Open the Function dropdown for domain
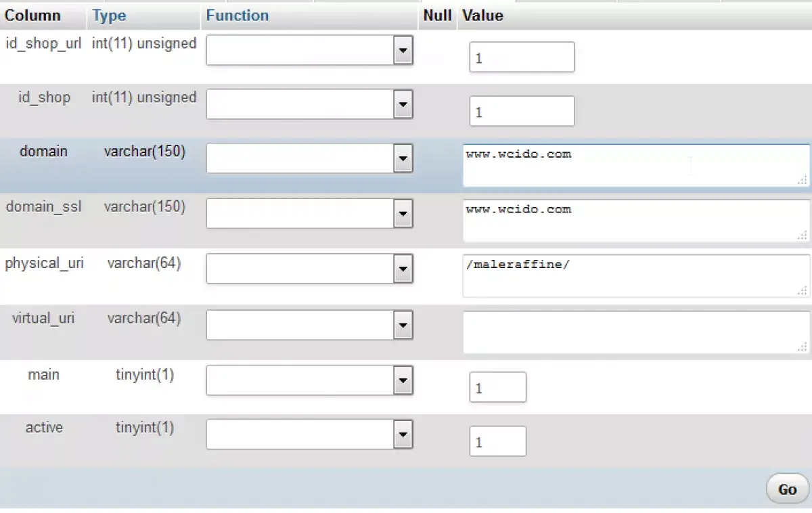 click(x=309, y=158)
